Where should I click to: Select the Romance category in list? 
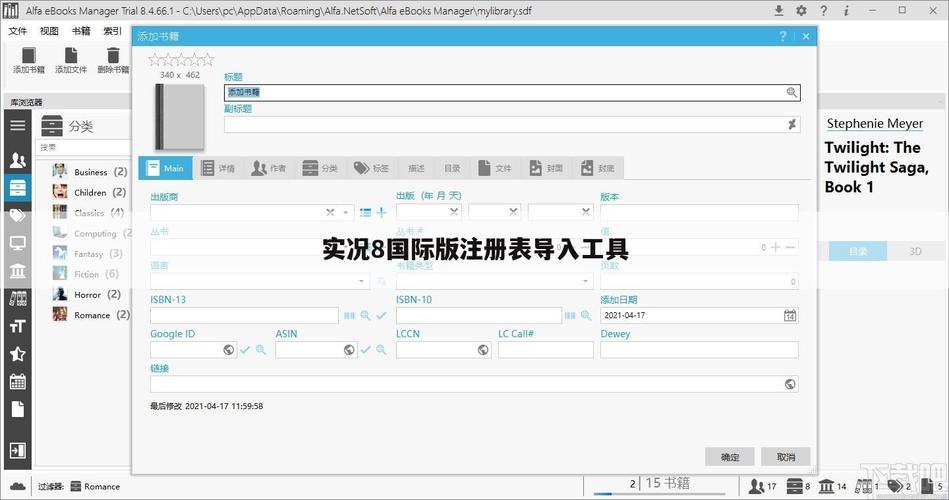91,315
